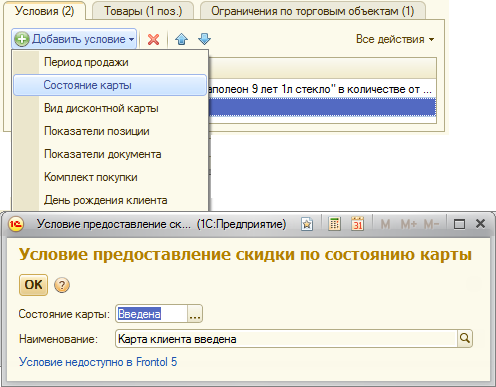Click the M+ memory add button
This screenshot has height=387, width=496.
pyautogui.click(x=409, y=224)
